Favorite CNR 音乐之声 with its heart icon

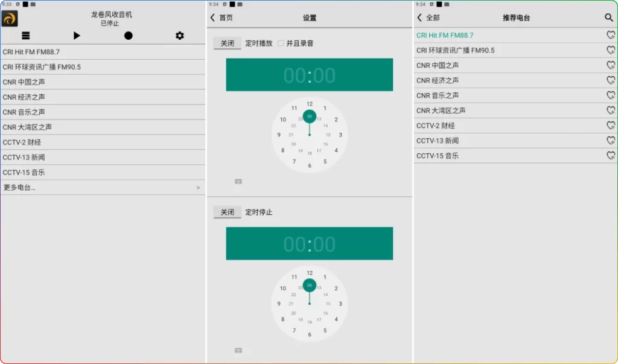pyautogui.click(x=611, y=95)
